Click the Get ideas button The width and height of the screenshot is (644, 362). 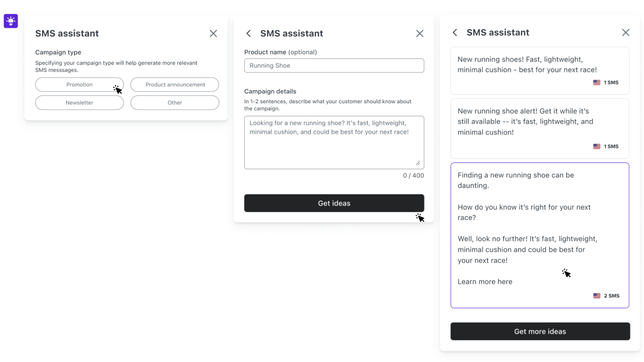(334, 203)
